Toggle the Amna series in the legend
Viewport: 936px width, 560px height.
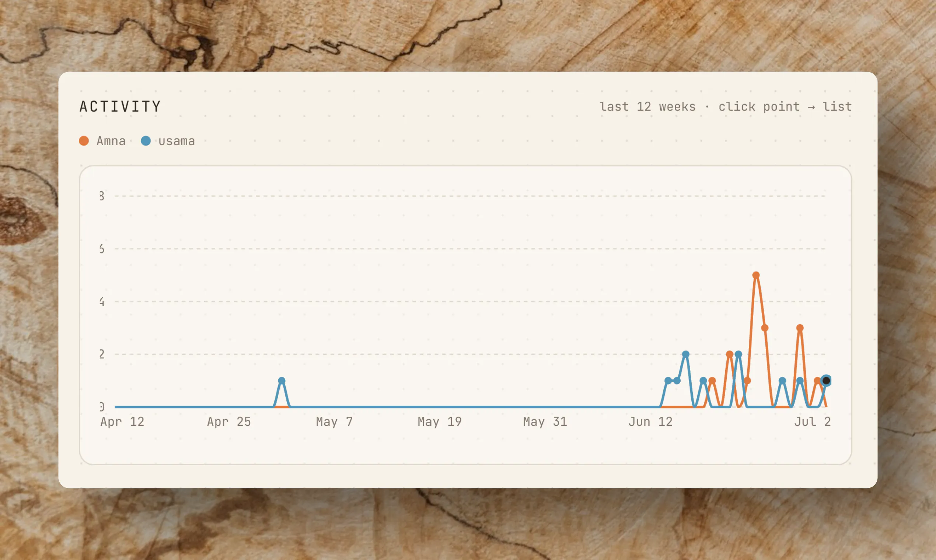[x=102, y=141]
